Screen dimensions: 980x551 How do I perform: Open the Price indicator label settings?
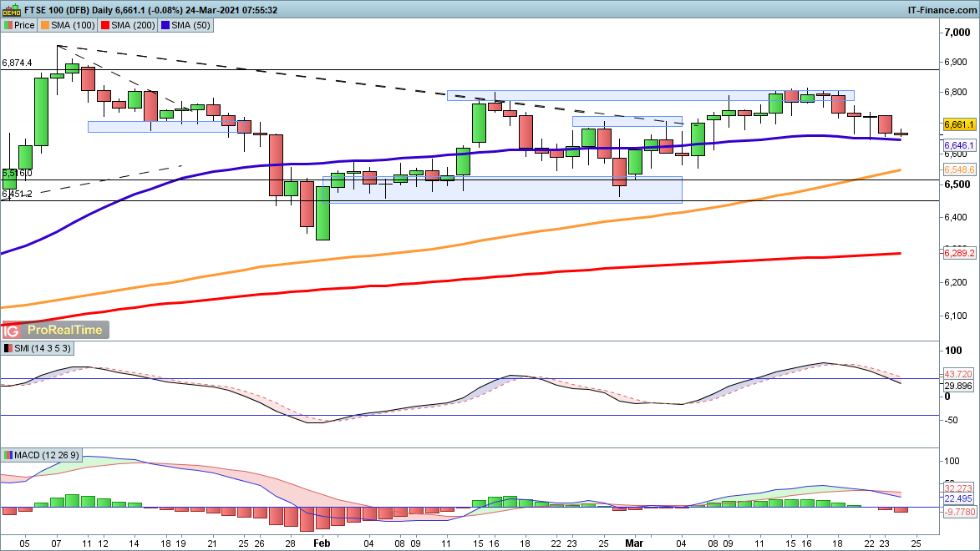coord(19,25)
